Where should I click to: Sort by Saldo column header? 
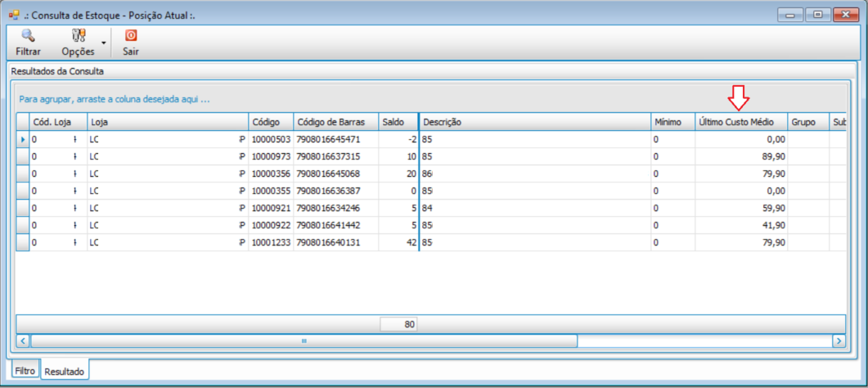click(x=398, y=122)
